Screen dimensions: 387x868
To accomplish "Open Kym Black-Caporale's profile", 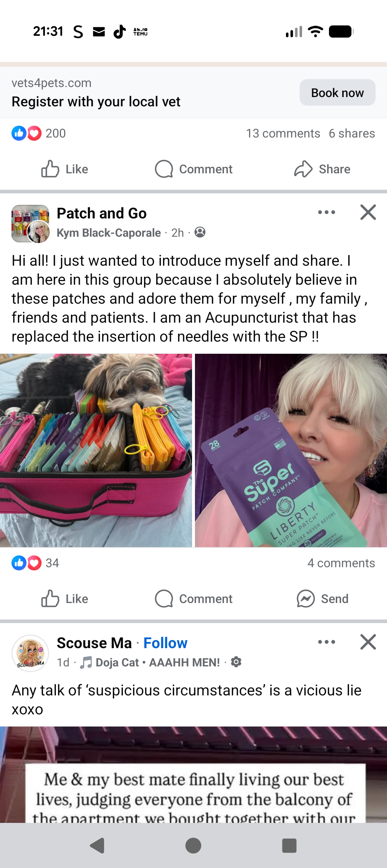I will click(x=109, y=233).
